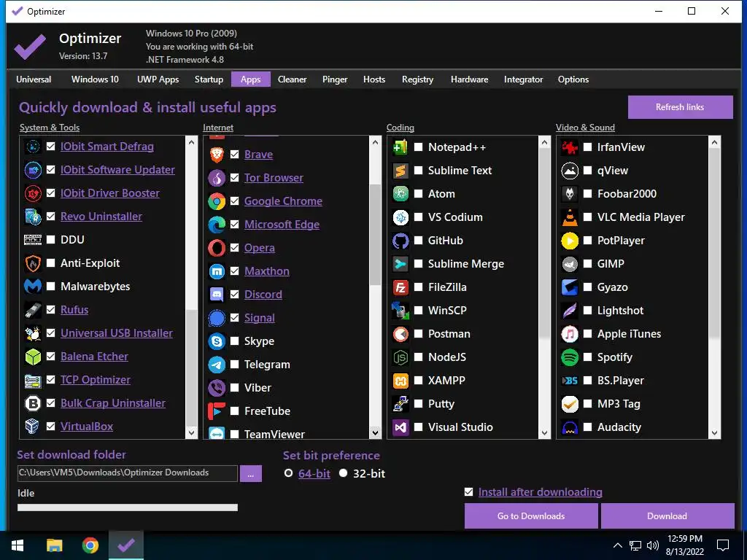The image size is (747, 560).
Task: Click the Discord icon
Action: (217, 295)
